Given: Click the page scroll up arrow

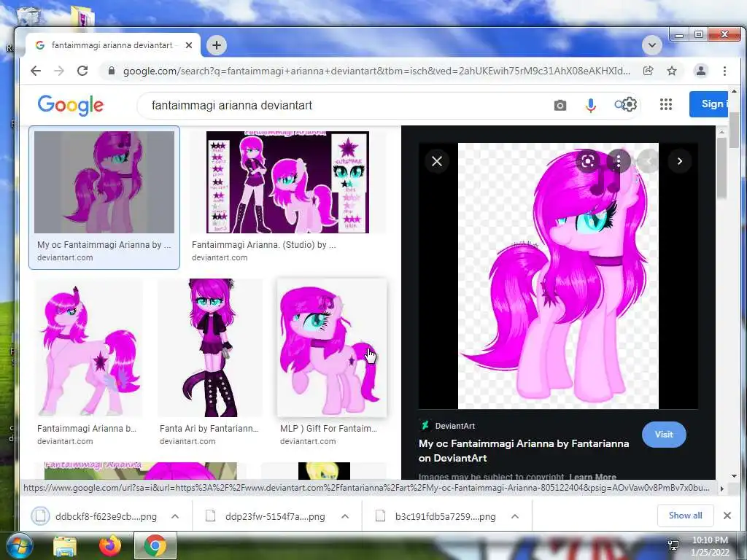Looking at the screenshot, I should [734, 91].
